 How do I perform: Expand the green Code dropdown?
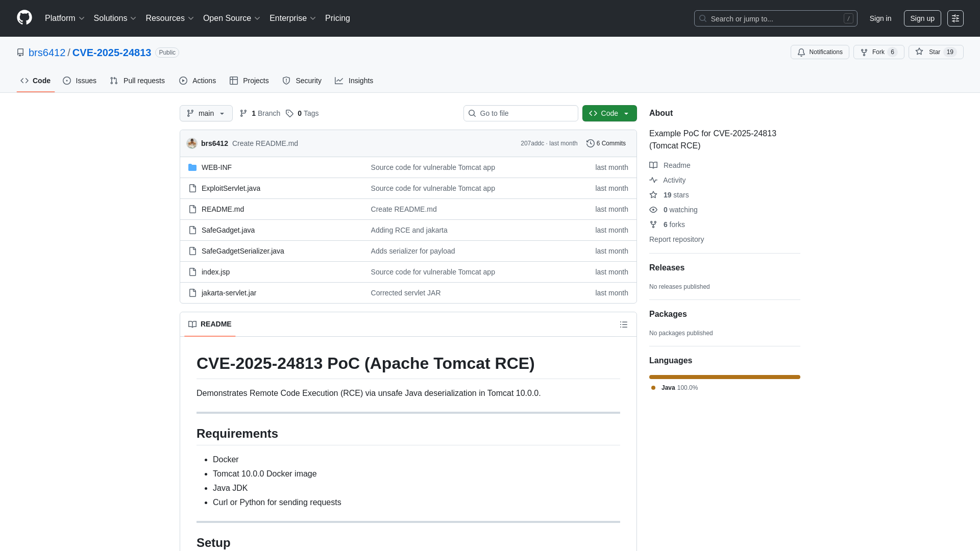(609, 113)
